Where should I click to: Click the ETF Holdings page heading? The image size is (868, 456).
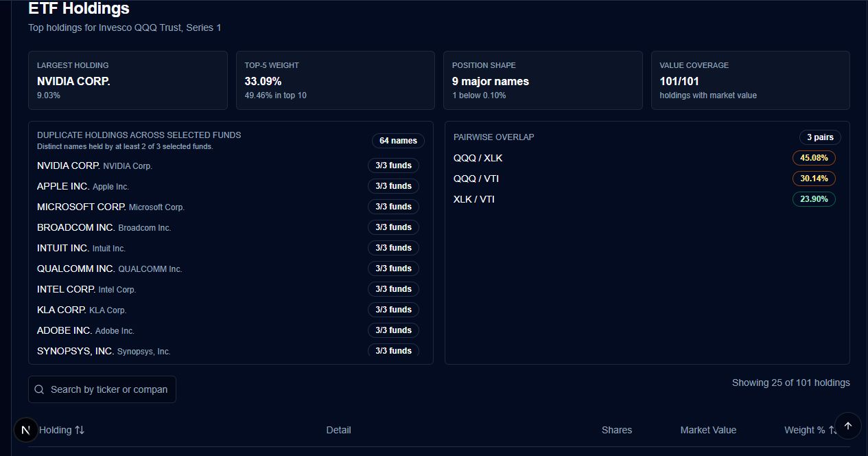79,8
